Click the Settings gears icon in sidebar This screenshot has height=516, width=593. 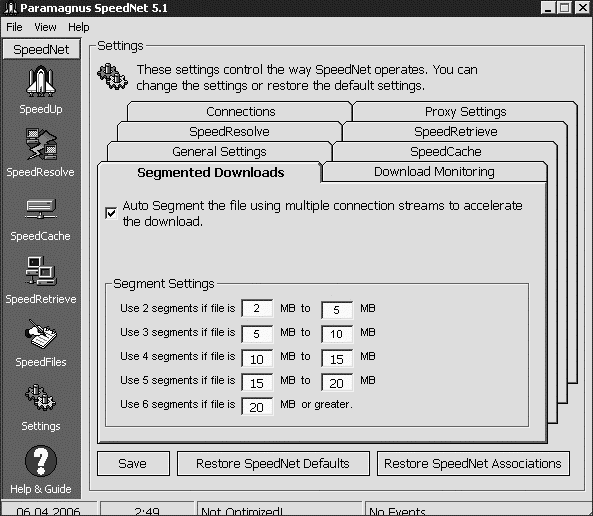41,397
